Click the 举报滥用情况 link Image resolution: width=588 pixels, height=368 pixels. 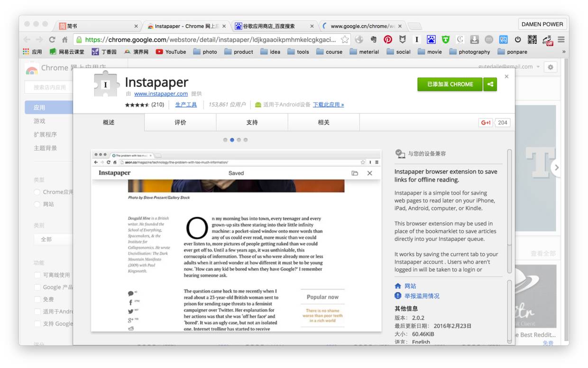[x=422, y=296]
